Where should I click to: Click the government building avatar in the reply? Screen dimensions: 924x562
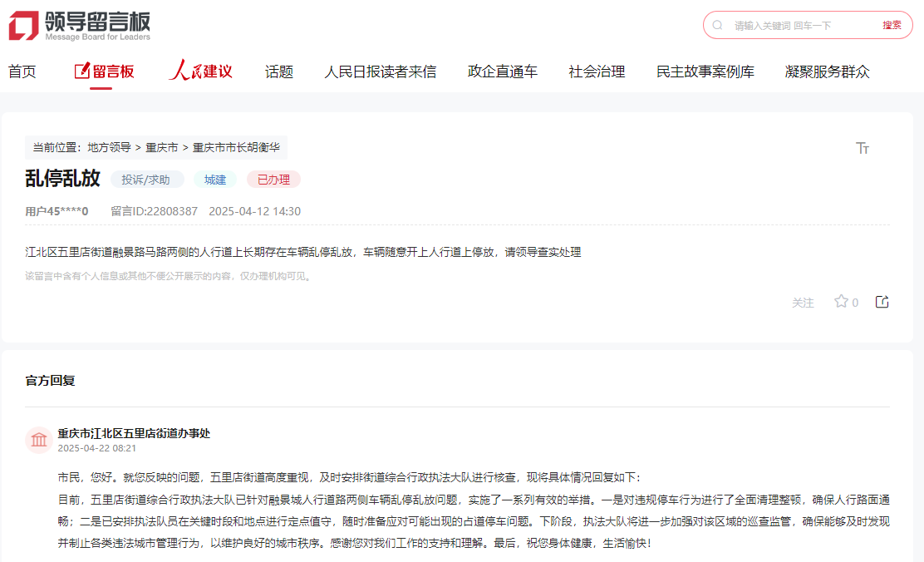(x=39, y=438)
